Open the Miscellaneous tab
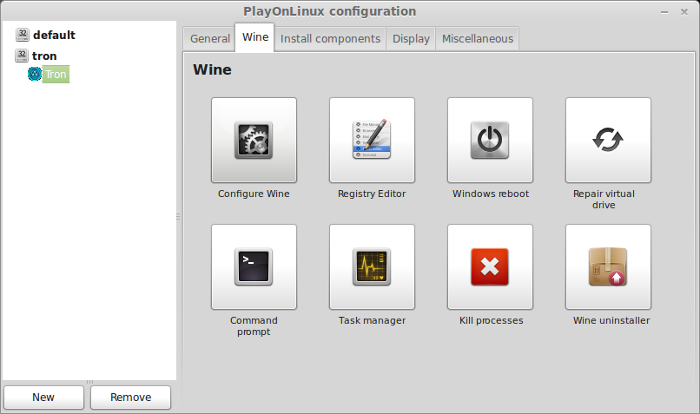This screenshot has height=414, width=700. (x=477, y=39)
